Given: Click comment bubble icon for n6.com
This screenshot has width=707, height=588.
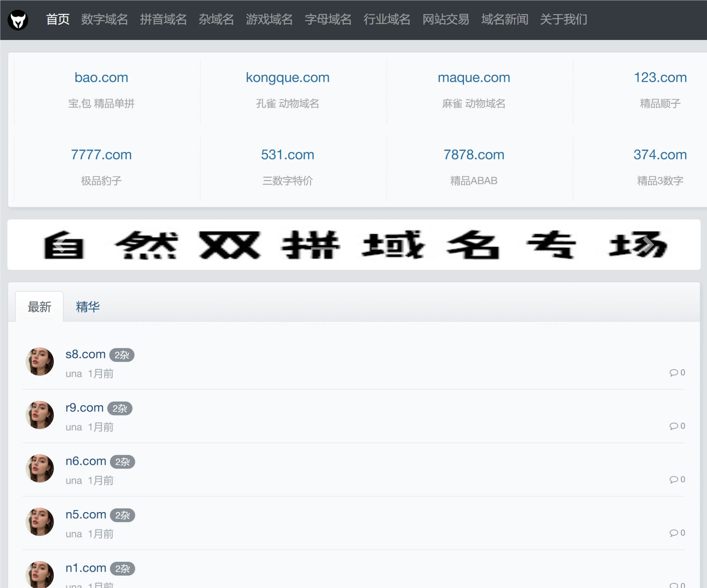Looking at the screenshot, I should pyautogui.click(x=674, y=480).
